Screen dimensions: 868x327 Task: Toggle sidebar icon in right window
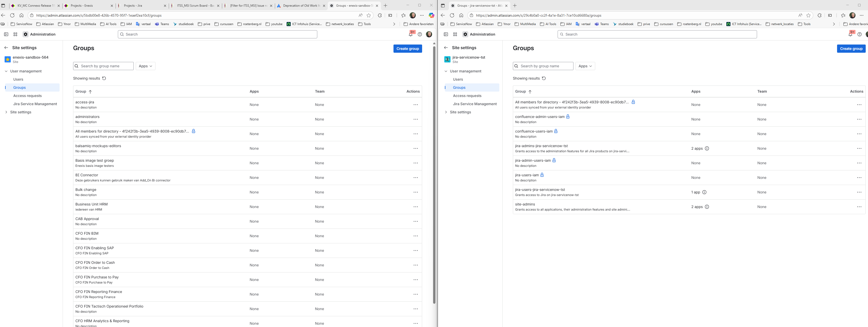446,34
